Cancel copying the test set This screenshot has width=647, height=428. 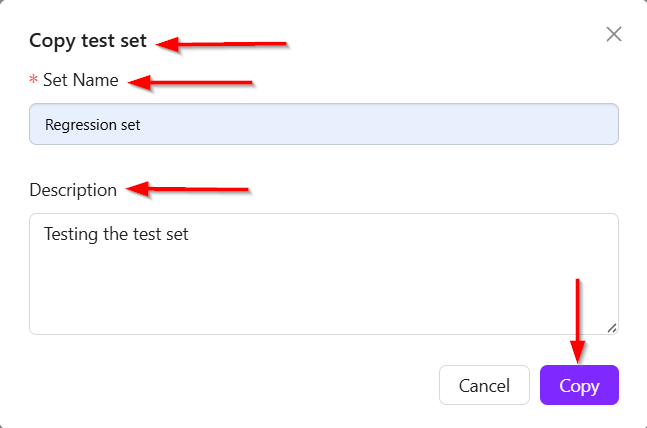click(484, 385)
